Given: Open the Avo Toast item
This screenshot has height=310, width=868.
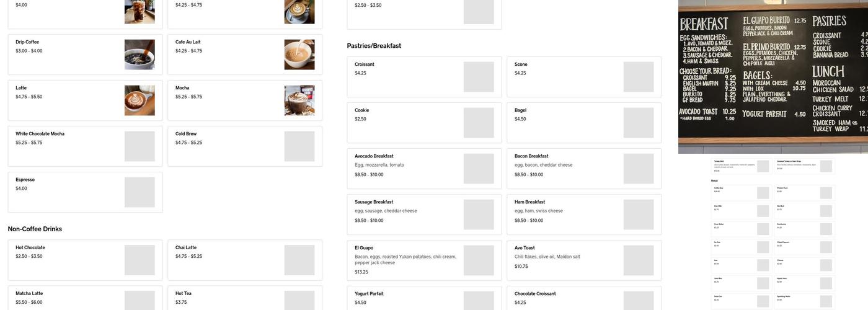Looking at the screenshot, I should coord(584,260).
